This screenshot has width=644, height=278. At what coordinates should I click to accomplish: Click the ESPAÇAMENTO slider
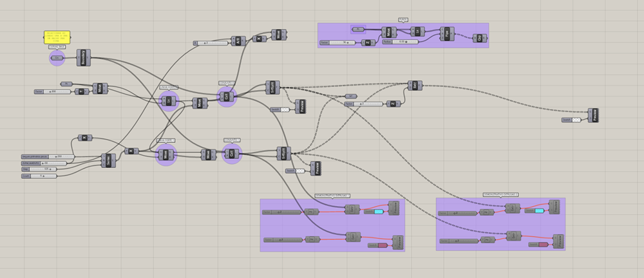(44, 163)
